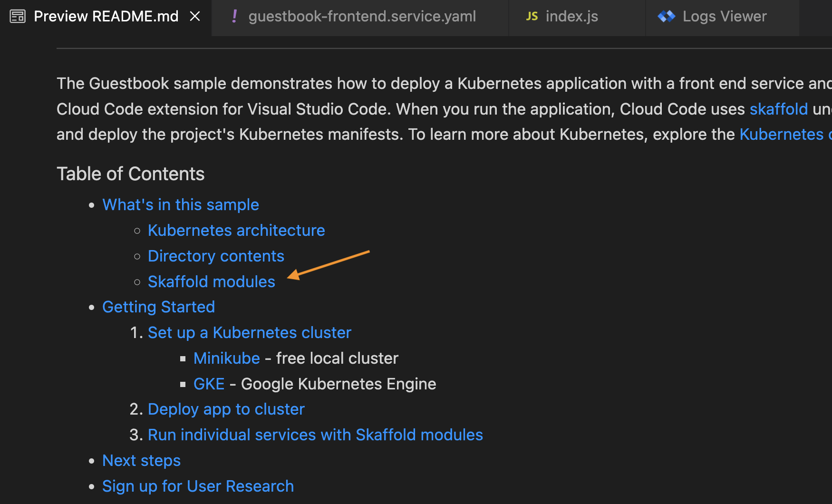
Task: Open the GKE Google Kubernetes Engine link
Action: [x=209, y=384]
